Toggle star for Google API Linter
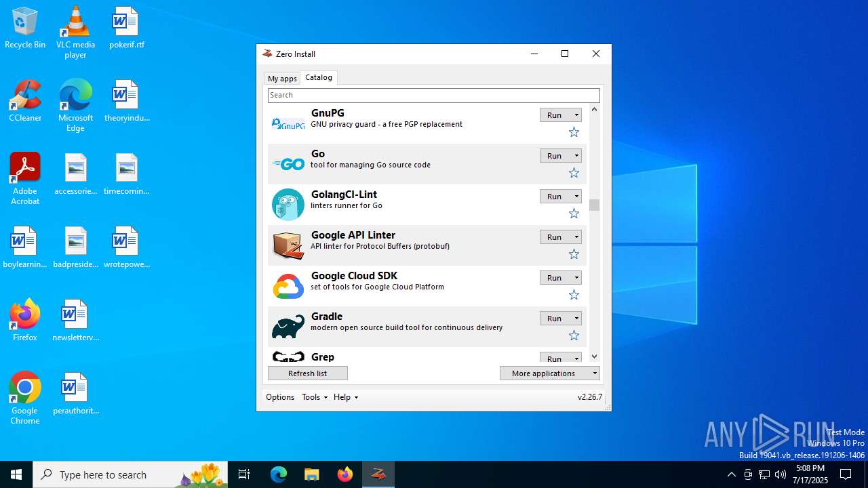Screen dimensions: 868x488 point(574,254)
